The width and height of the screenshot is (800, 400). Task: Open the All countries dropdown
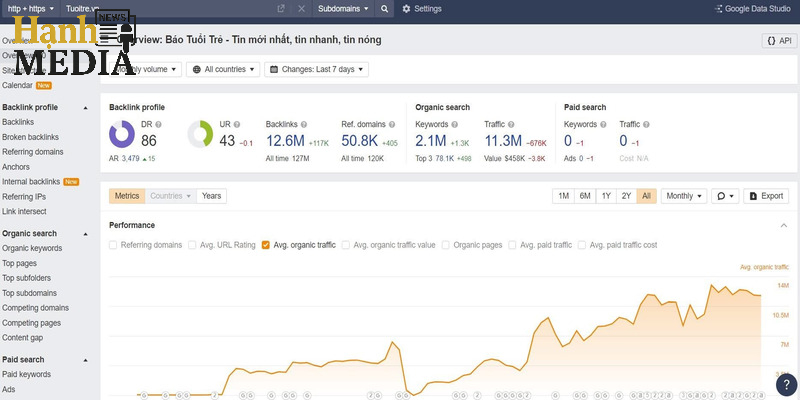[x=223, y=69]
